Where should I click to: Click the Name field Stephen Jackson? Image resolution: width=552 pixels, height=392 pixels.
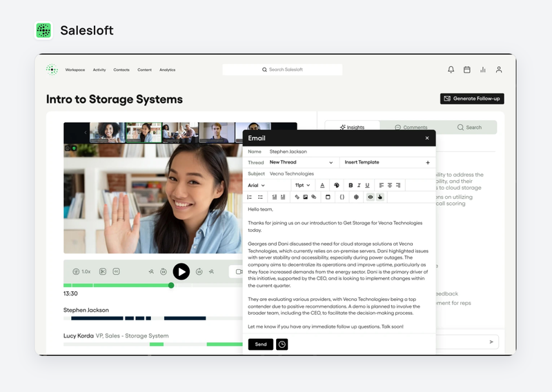[x=339, y=151]
